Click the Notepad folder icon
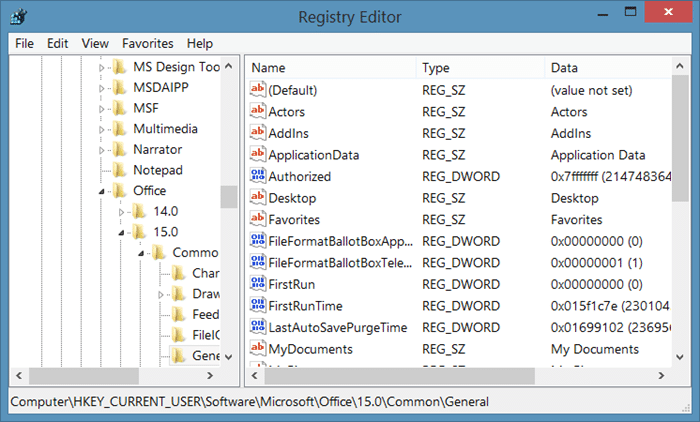 point(119,170)
